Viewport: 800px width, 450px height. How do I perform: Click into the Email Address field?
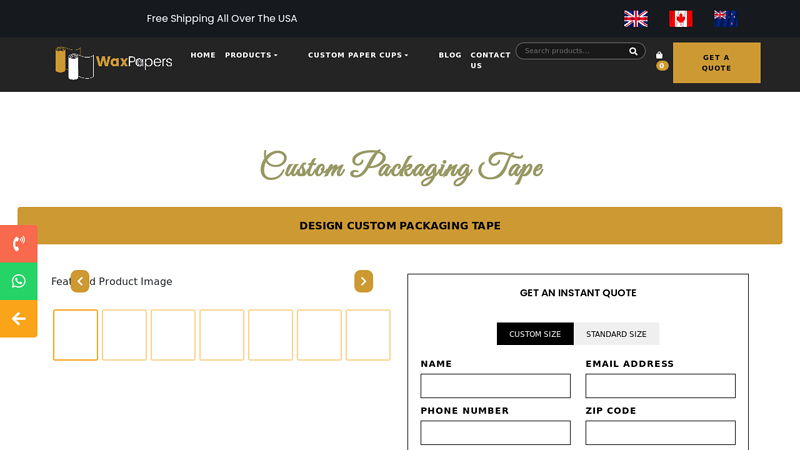click(x=660, y=386)
